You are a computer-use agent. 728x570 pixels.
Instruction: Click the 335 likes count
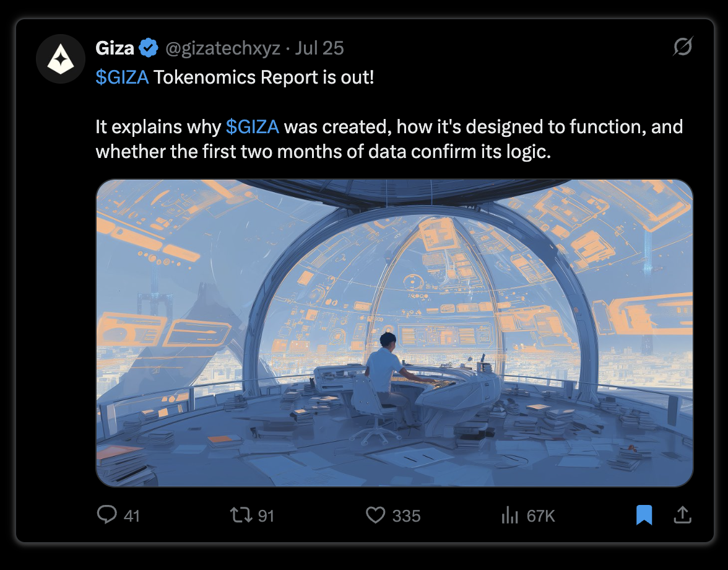click(406, 516)
